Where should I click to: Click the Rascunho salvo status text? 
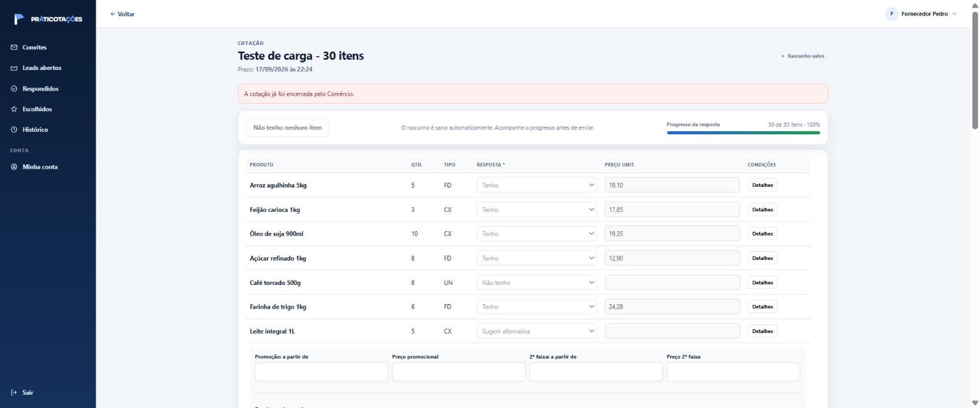(806, 56)
